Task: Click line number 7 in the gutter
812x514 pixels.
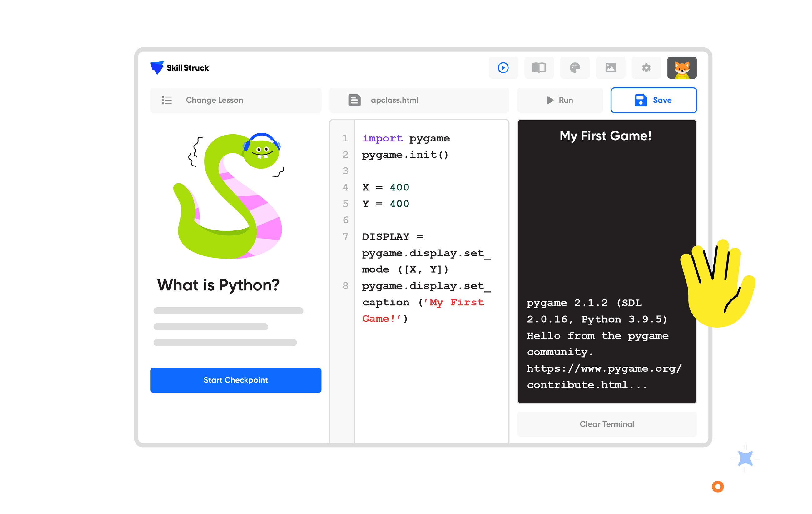Action: (x=345, y=236)
